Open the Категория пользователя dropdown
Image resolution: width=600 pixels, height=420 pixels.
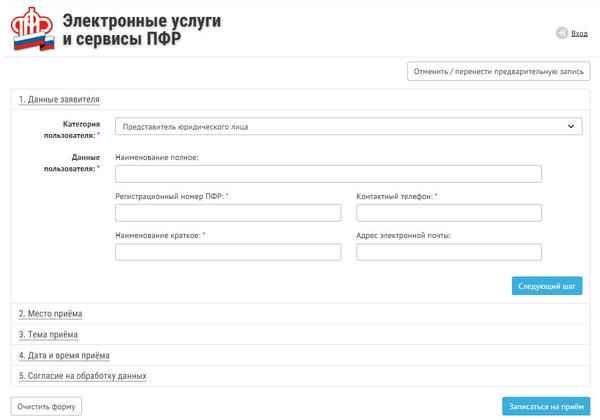(348, 127)
